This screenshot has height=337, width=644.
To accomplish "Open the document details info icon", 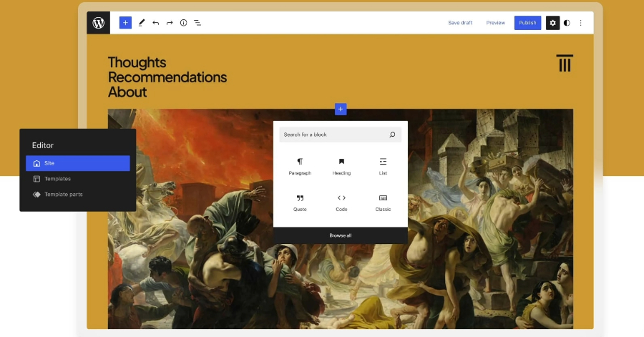I will pyautogui.click(x=184, y=23).
